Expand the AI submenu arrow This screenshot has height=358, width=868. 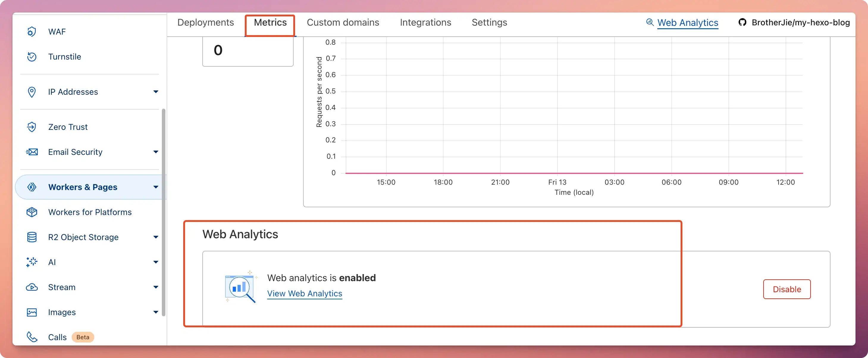pos(156,262)
